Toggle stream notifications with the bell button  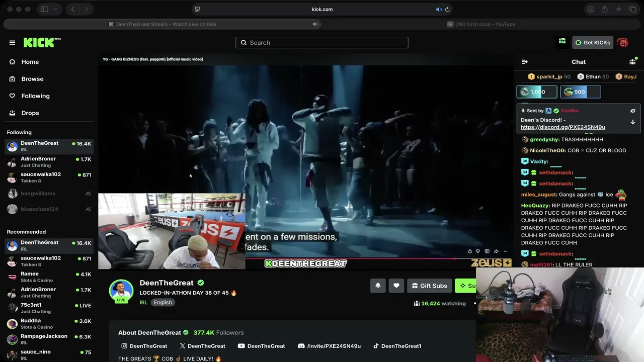pos(378,286)
